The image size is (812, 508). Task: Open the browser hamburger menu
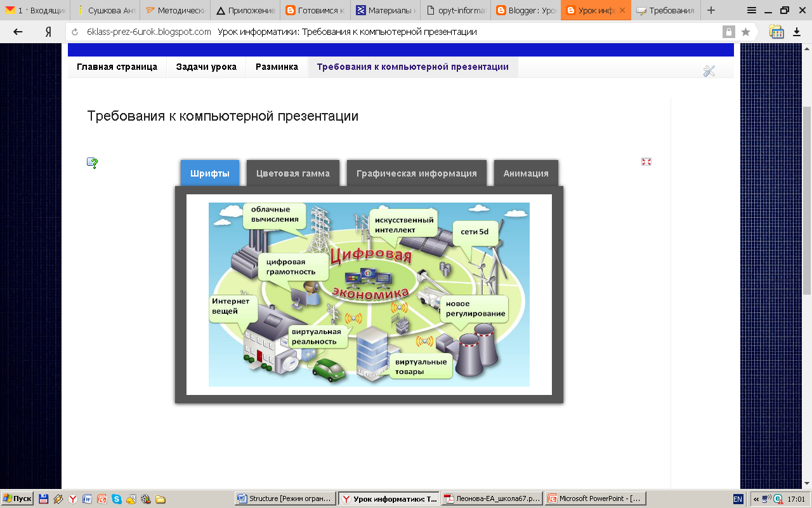(752, 10)
